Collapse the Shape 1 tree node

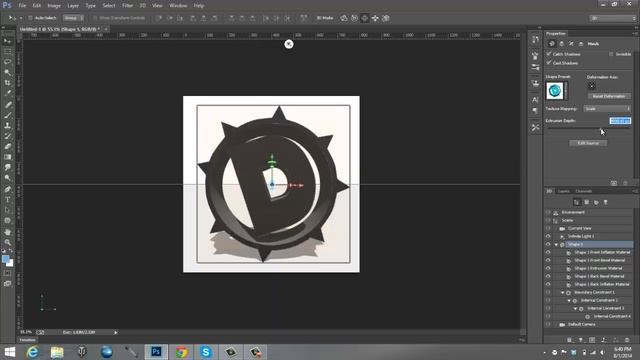(556, 244)
